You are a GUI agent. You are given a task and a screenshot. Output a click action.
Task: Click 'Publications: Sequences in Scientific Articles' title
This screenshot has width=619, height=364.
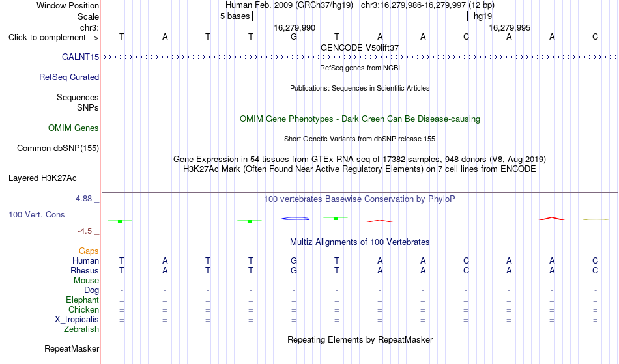360,88
